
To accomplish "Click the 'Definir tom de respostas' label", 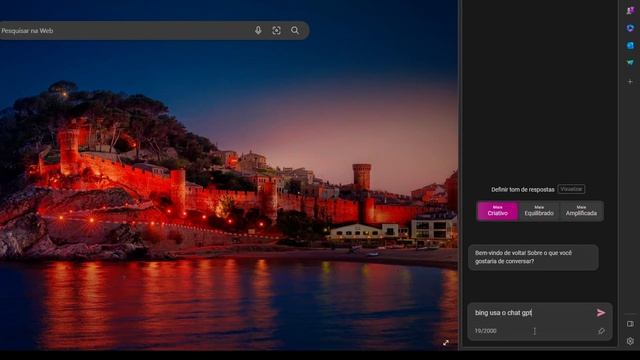I will [x=522, y=189].
